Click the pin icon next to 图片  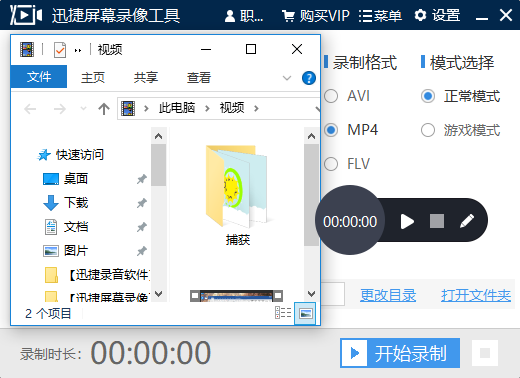click(142, 251)
